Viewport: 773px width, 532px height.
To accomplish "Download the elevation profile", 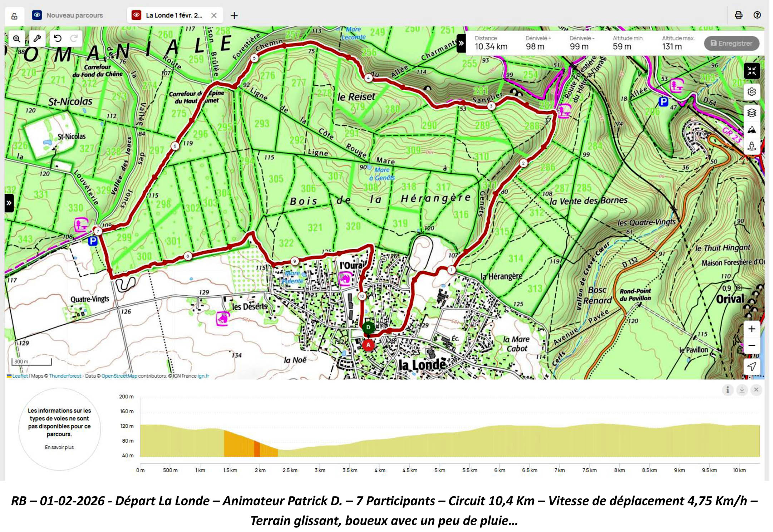I will [x=742, y=390].
